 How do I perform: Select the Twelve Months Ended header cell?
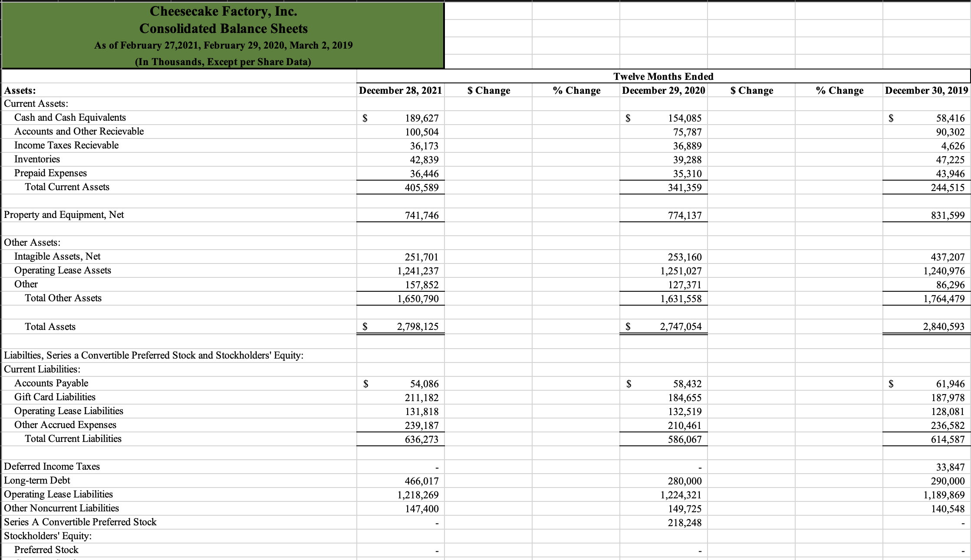pos(663,76)
